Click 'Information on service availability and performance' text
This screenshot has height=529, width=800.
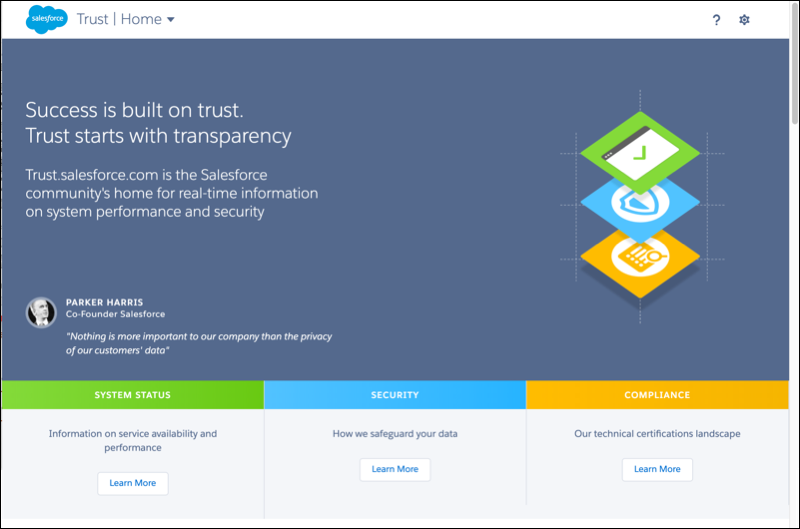click(x=133, y=440)
